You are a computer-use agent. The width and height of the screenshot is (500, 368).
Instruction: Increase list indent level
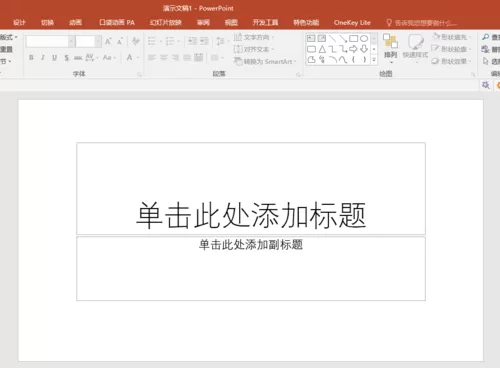click(204, 41)
